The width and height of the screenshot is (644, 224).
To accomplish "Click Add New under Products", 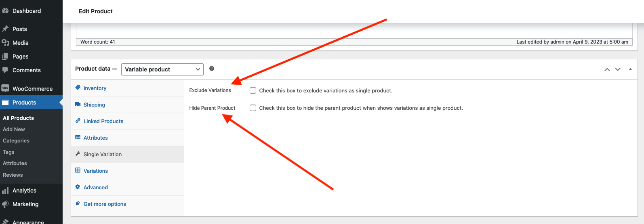I will pos(14,129).
